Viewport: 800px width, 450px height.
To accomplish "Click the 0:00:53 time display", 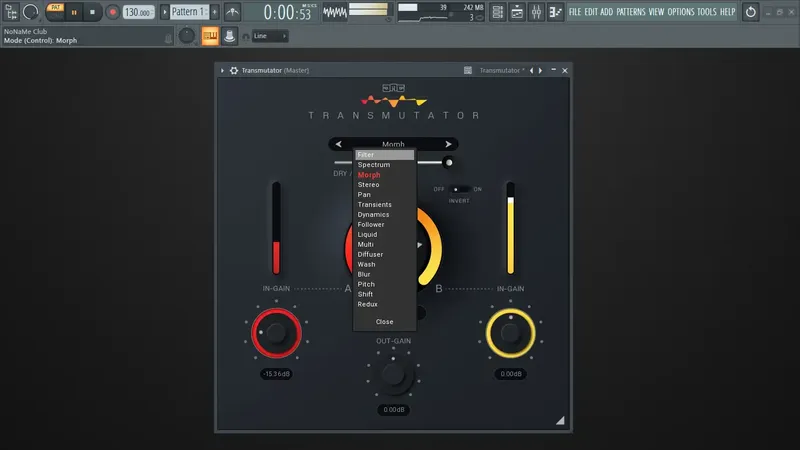I will point(289,12).
